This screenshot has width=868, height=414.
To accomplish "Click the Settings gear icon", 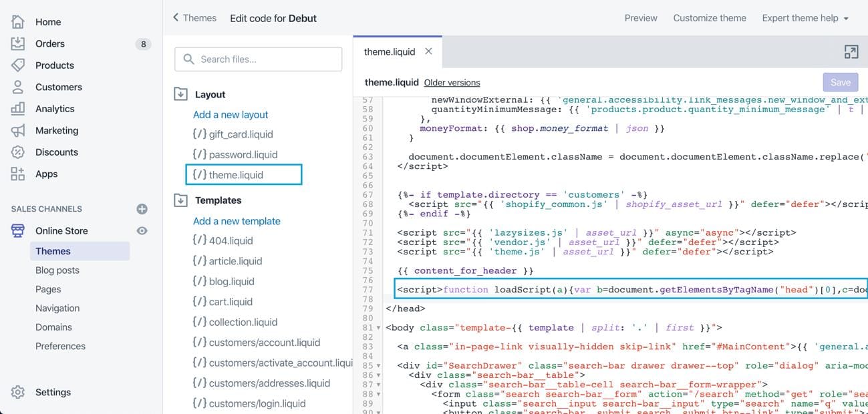I will click(18, 392).
